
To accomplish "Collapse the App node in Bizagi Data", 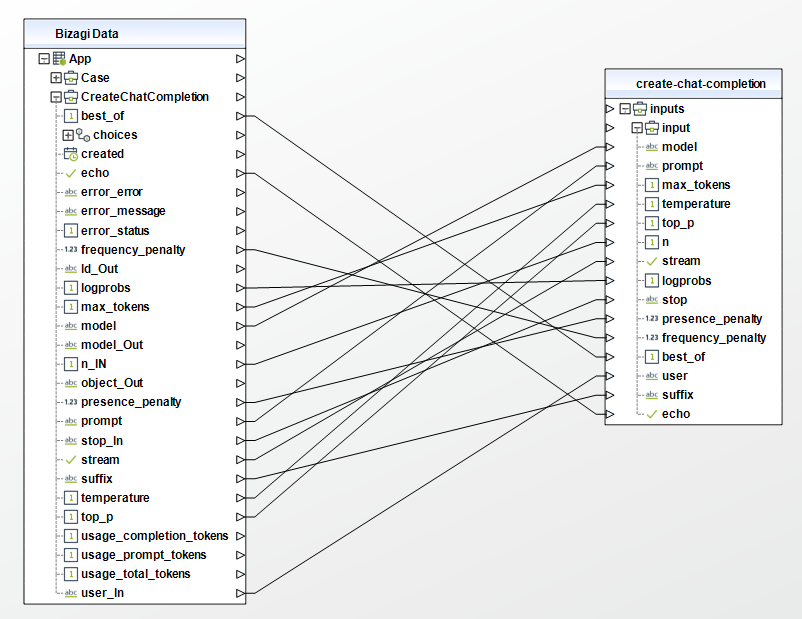I will (44, 59).
